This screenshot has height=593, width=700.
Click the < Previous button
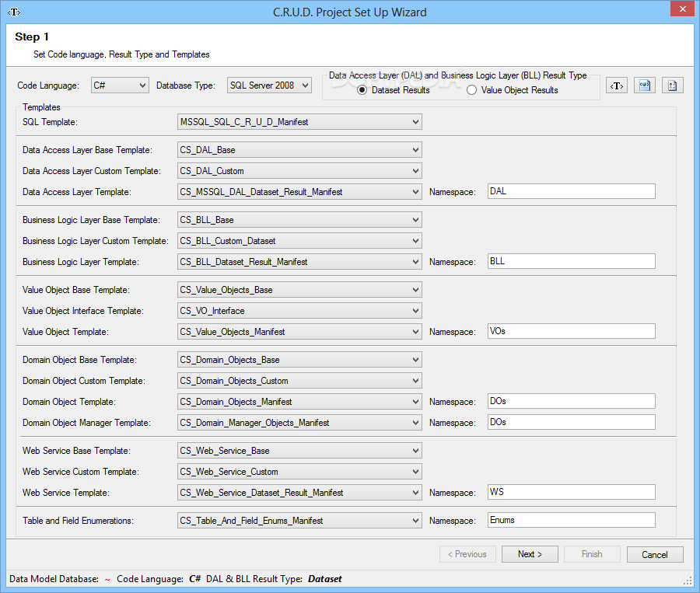click(x=467, y=554)
